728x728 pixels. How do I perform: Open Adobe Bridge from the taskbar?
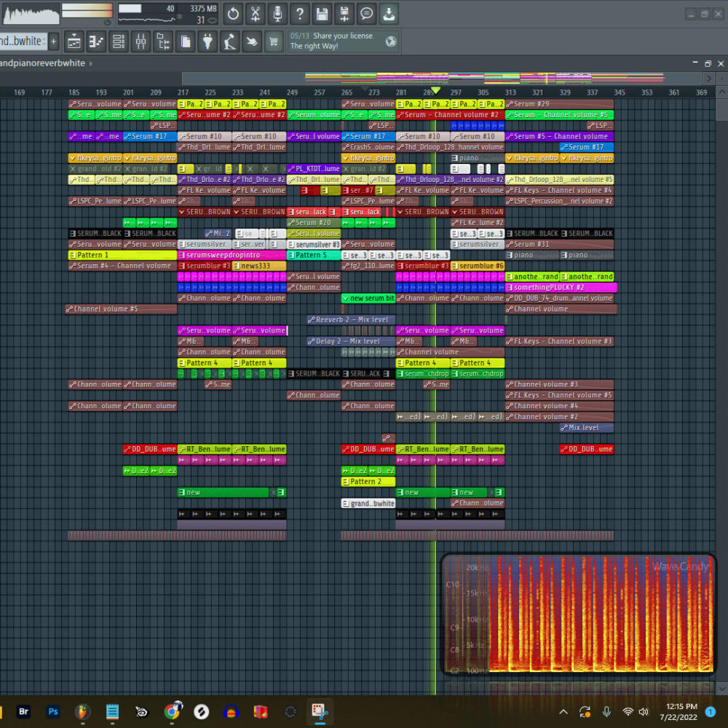[23, 711]
